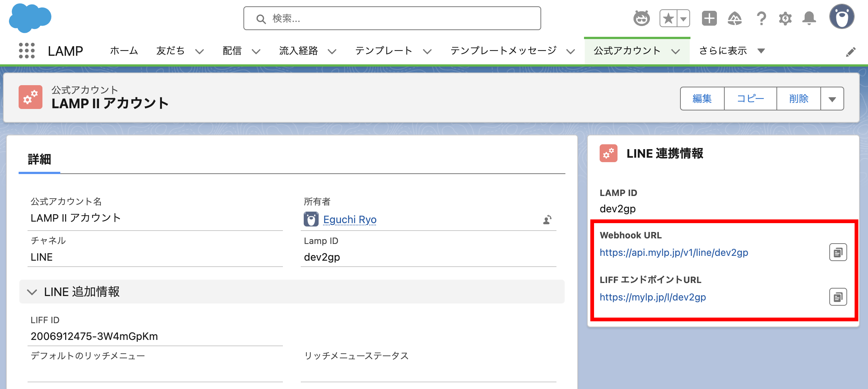Edit navigation bar with pencil icon
Image resolution: width=868 pixels, height=389 pixels.
tap(851, 52)
